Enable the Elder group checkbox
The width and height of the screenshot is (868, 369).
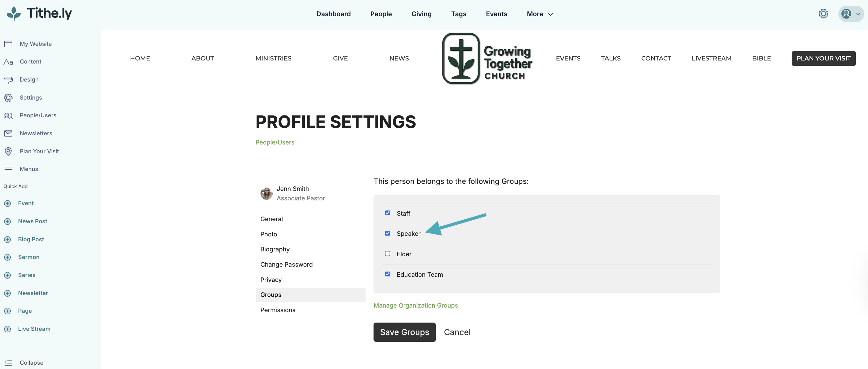click(x=388, y=254)
